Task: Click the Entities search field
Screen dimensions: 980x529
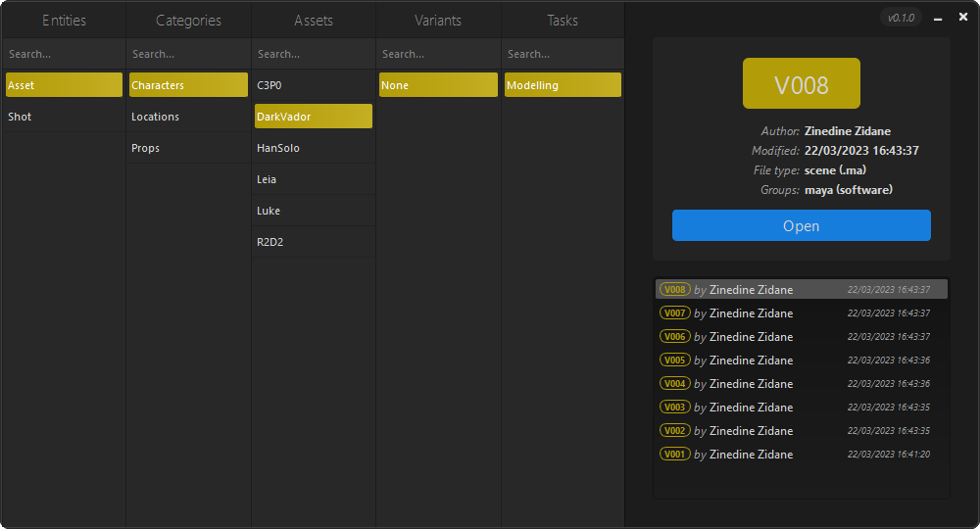Action: pos(64,54)
